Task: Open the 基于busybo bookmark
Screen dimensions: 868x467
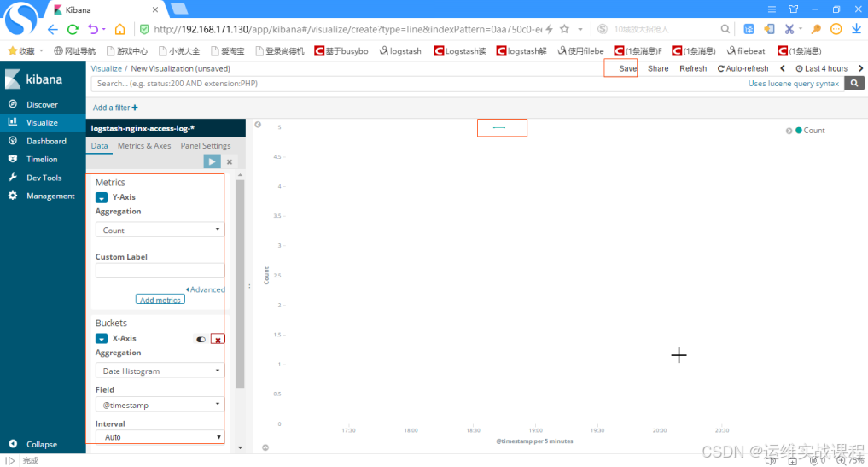Action: pos(341,51)
